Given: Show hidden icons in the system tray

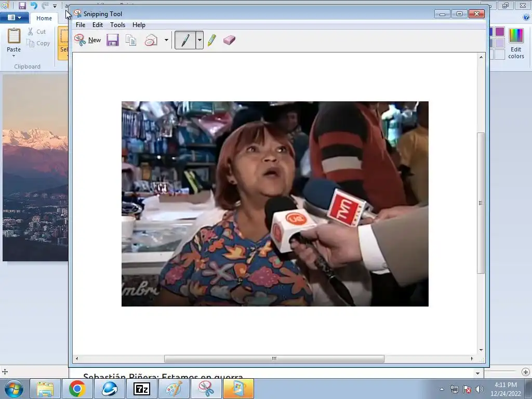Looking at the screenshot, I should pos(442,389).
